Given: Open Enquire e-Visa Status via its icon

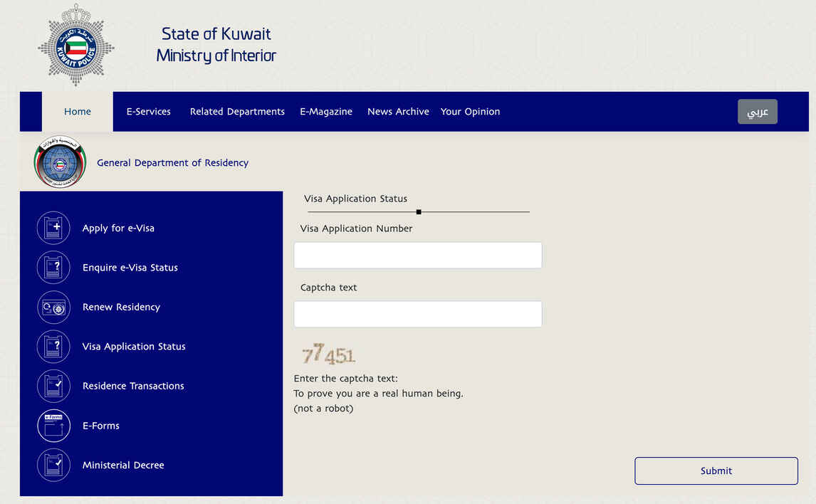Looking at the screenshot, I should [x=53, y=267].
